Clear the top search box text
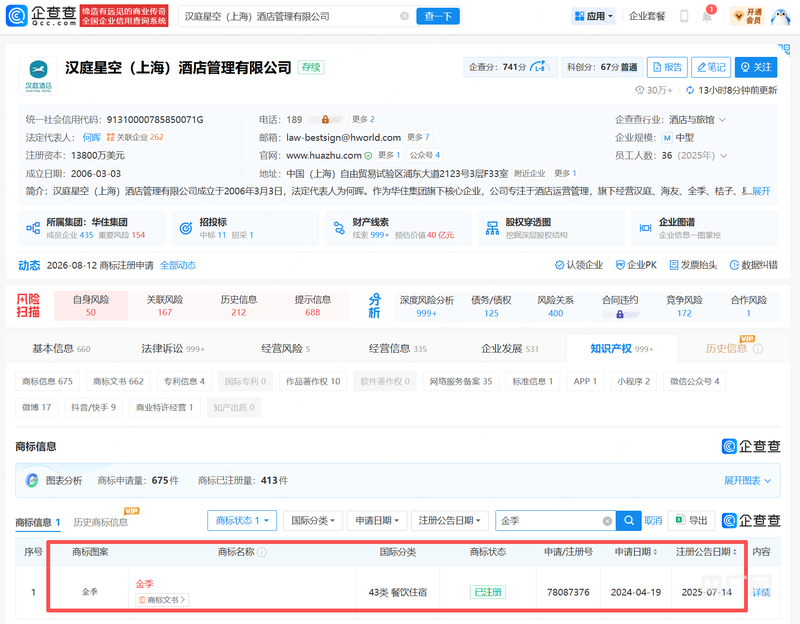This screenshot has width=800, height=624. pos(404,16)
